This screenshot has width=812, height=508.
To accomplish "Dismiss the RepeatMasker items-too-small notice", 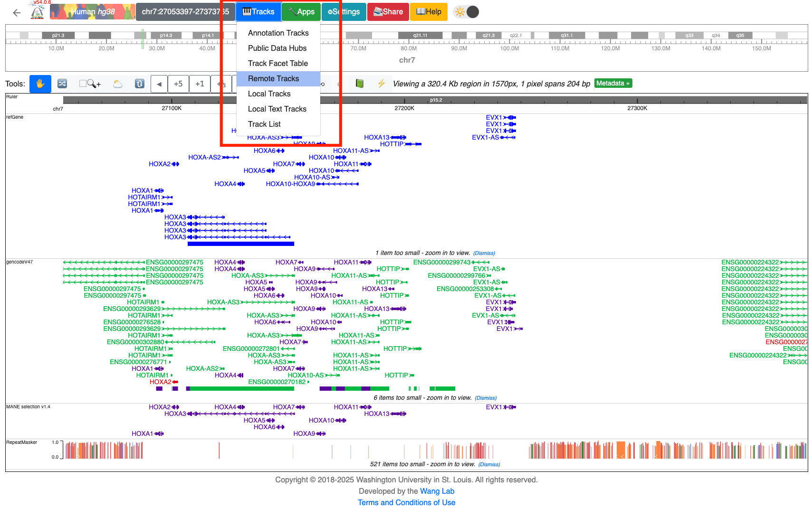I will pos(489,464).
